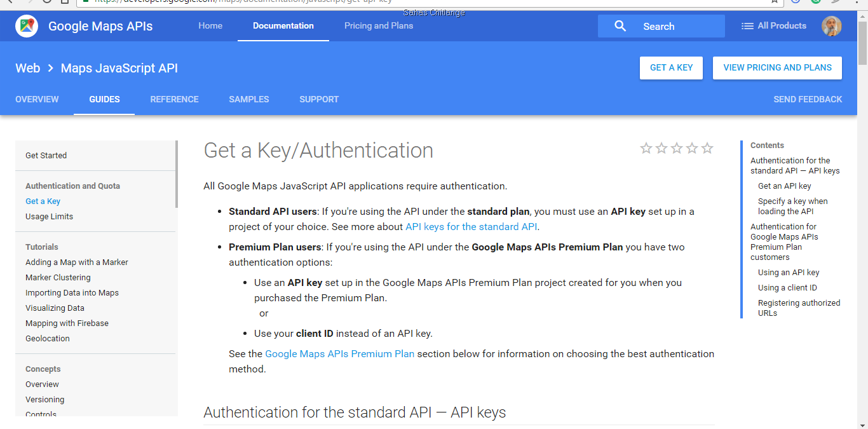Jump to Using a client ID section
Screen dimensions: 868x429
click(x=787, y=288)
